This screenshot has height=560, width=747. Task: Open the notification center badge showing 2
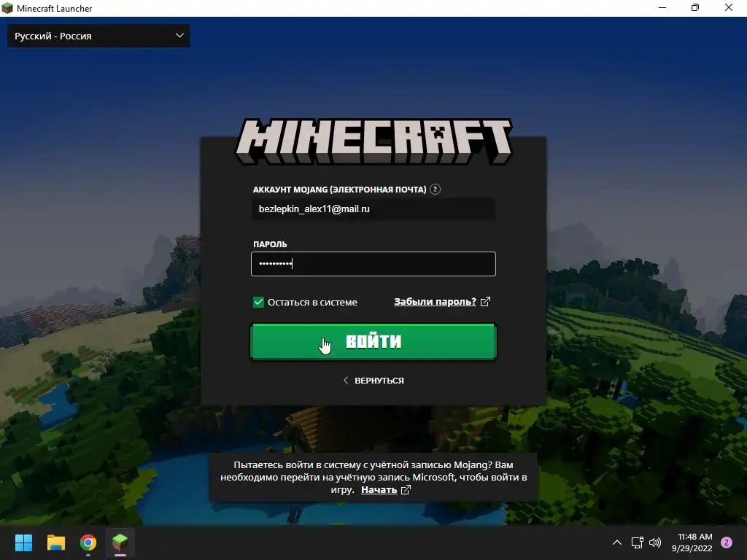[x=727, y=542]
